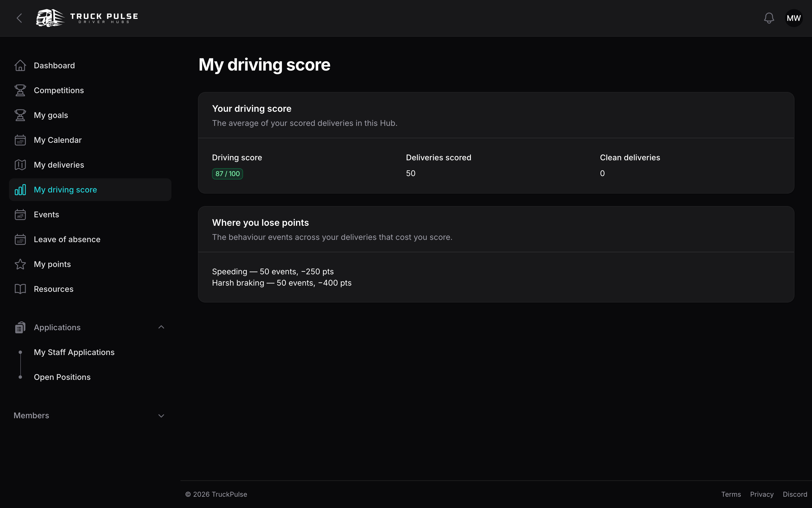Expand the Members section chevron

point(161,416)
